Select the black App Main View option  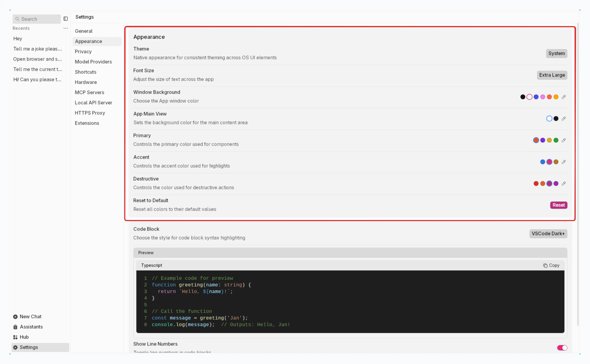coord(556,119)
